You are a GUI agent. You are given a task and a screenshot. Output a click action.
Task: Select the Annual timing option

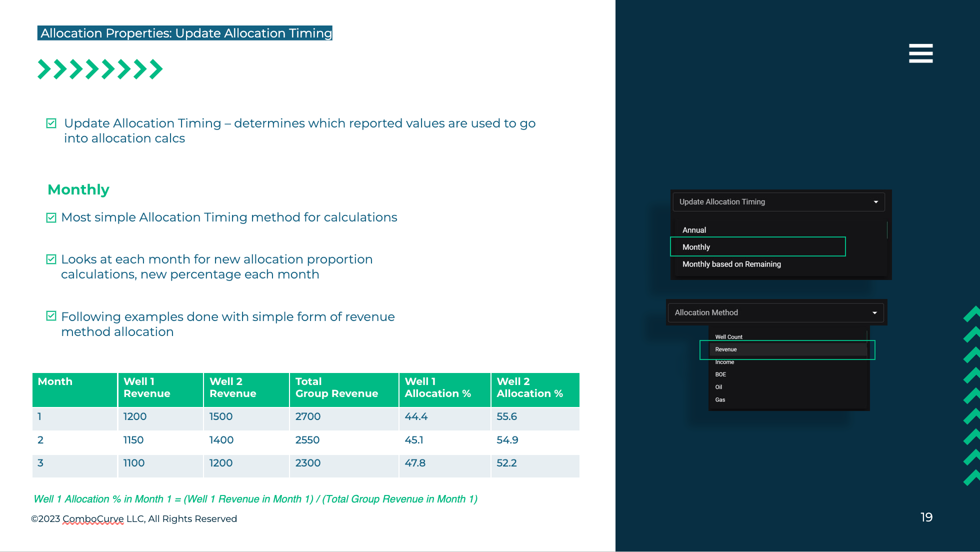click(x=694, y=230)
